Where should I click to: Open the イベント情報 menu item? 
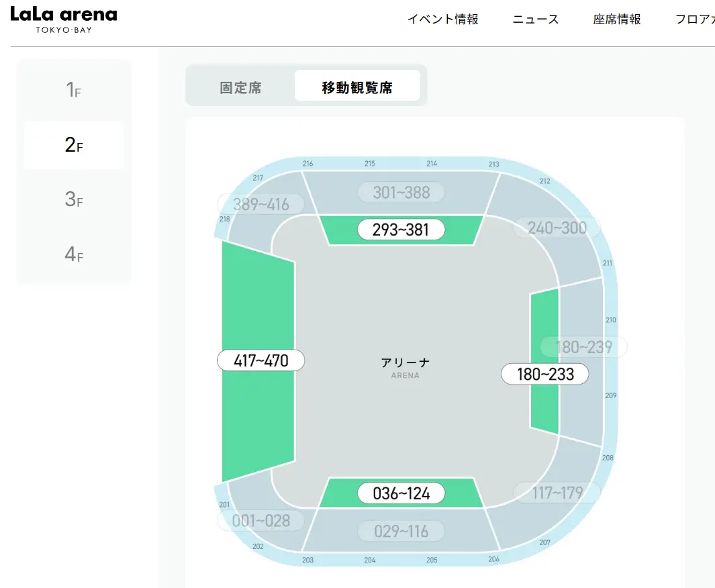click(442, 19)
